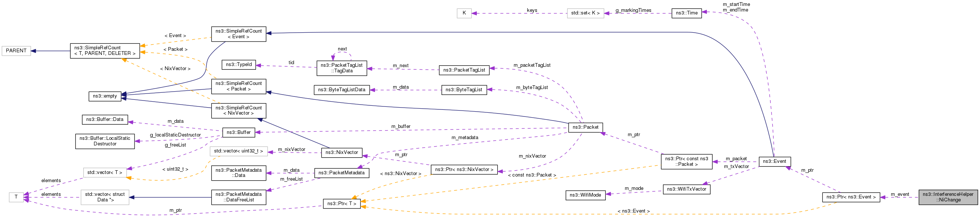Viewport: 980px width, 217px height.
Task: Open the ns3::Packet node
Action: click(585, 127)
